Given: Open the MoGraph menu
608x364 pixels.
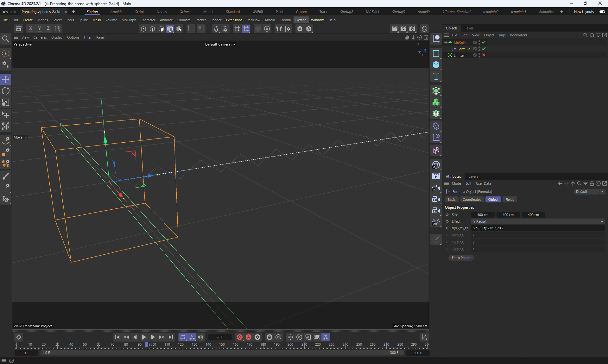Looking at the screenshot, I should click(x=129, y=20).
